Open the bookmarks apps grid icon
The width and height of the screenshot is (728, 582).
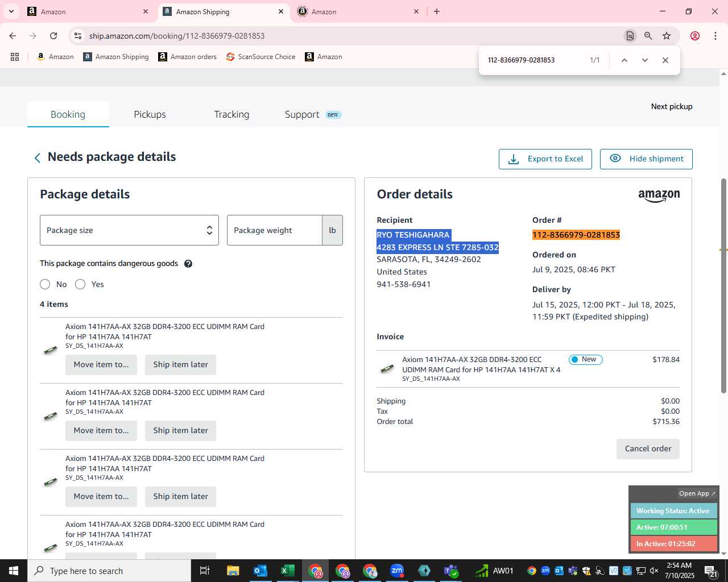(15, 57)
